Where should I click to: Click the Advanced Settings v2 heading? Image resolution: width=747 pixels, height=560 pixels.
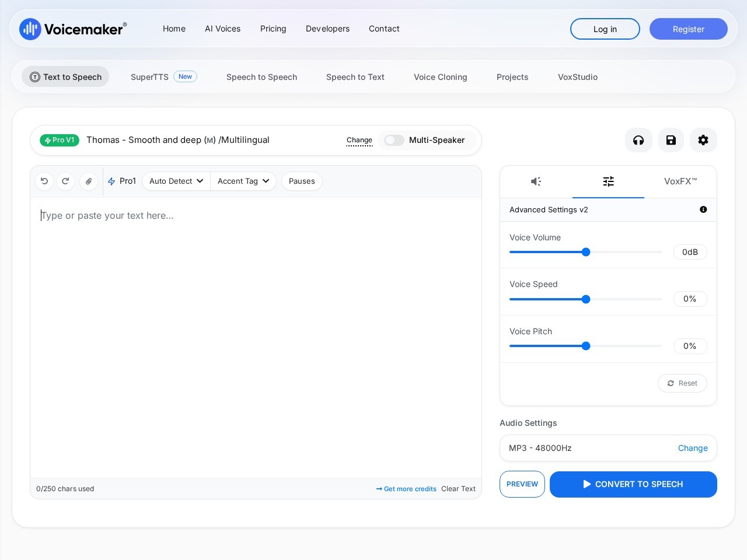pos(549,209)
